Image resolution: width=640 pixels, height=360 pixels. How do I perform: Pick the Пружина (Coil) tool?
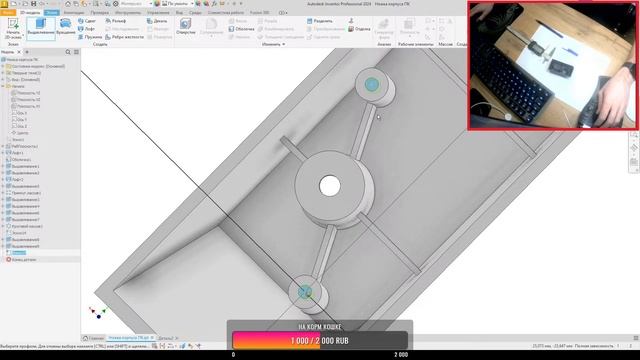[89, 37]
